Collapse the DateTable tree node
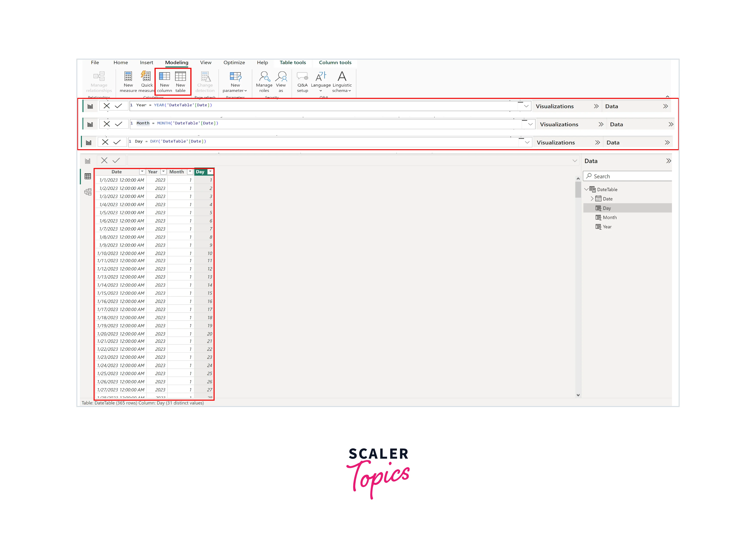756x542 pixels. pyautogui.click(x=586, y=189)
